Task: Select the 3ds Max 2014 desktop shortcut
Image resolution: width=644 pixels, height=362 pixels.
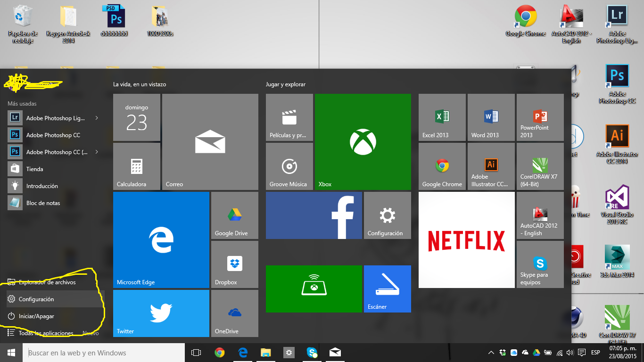Action: [617, 261]
